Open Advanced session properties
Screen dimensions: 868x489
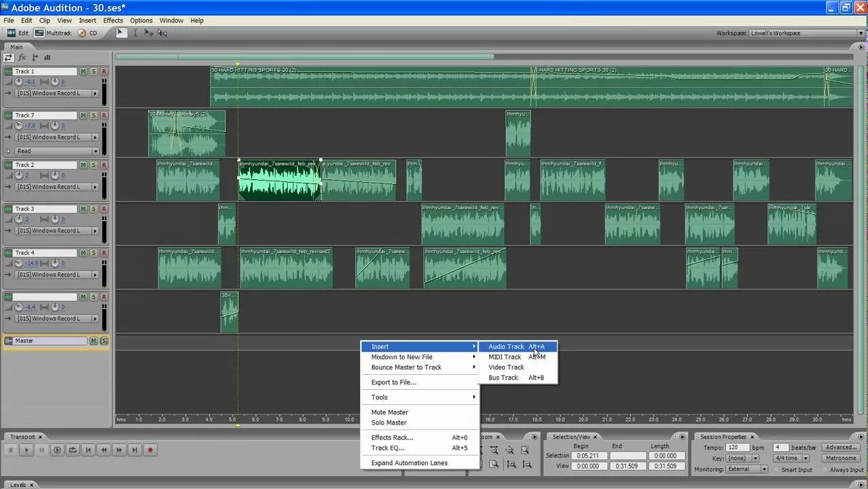[841, 448]
